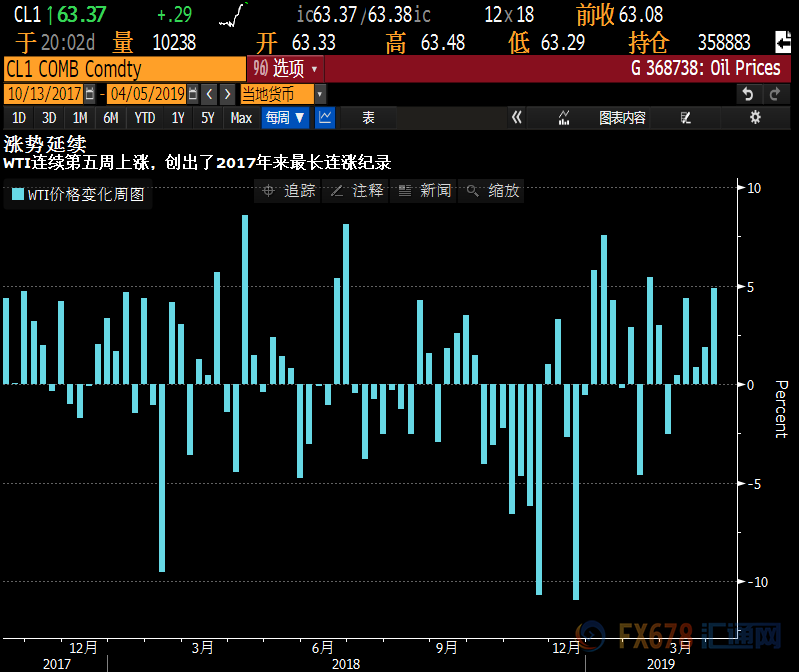Open the start date calendar picker
Screen dimensions: 799x672
click(x=90, y=94)
